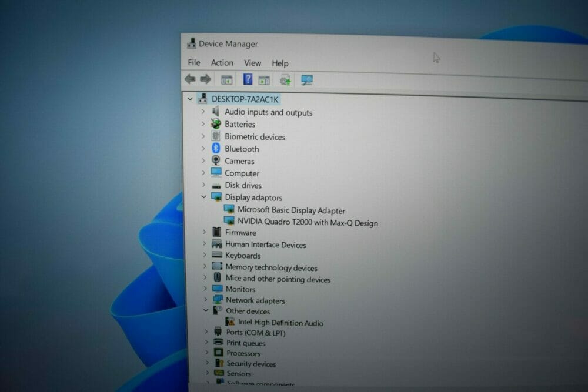Click the Bluetooth logo icon
Screen dimensions: 588x392
(216, 148)
